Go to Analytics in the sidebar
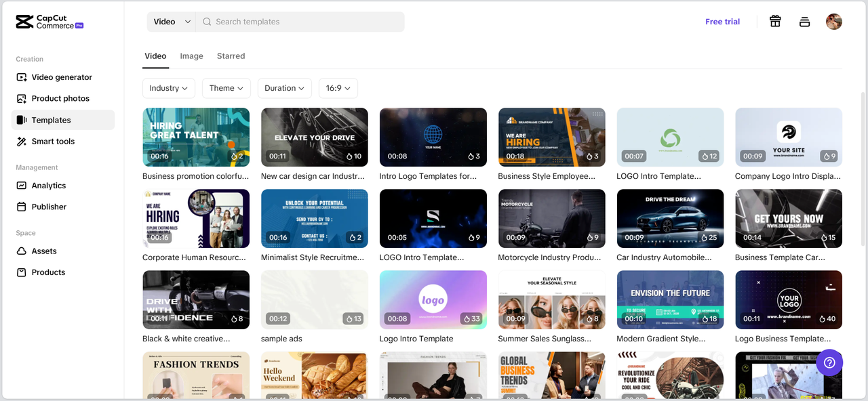This screenshot has width=868, height=401. 62,186
